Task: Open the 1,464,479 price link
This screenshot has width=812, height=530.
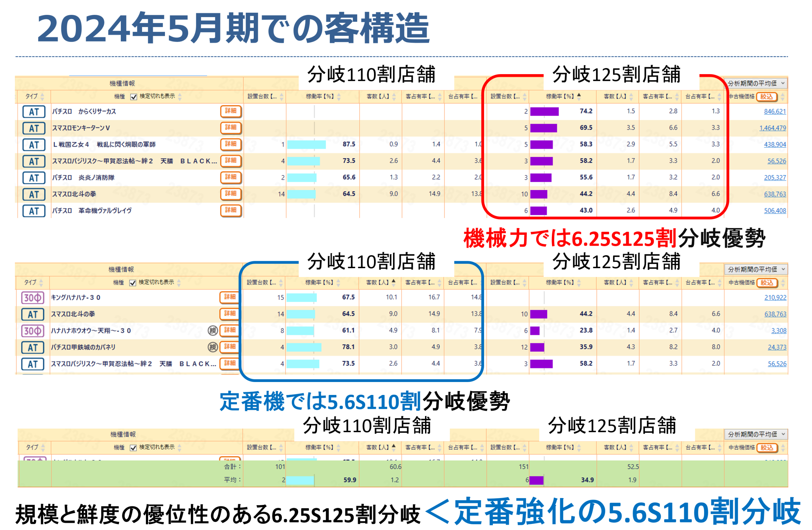Action: [x=773, y=128]
